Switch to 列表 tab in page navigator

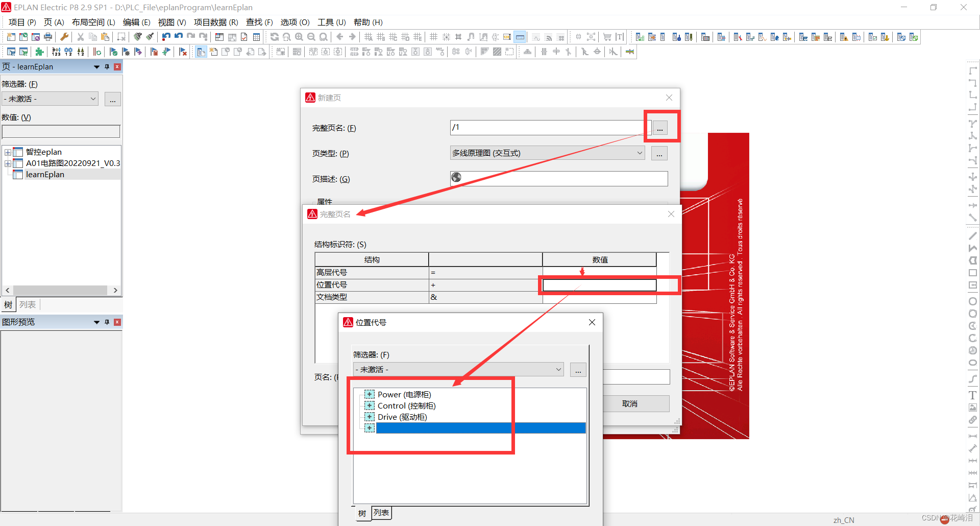point(28,305)
